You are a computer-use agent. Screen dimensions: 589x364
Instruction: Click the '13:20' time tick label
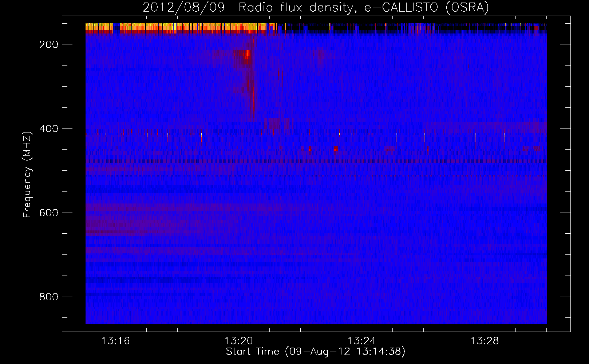[x=239, y=341]
